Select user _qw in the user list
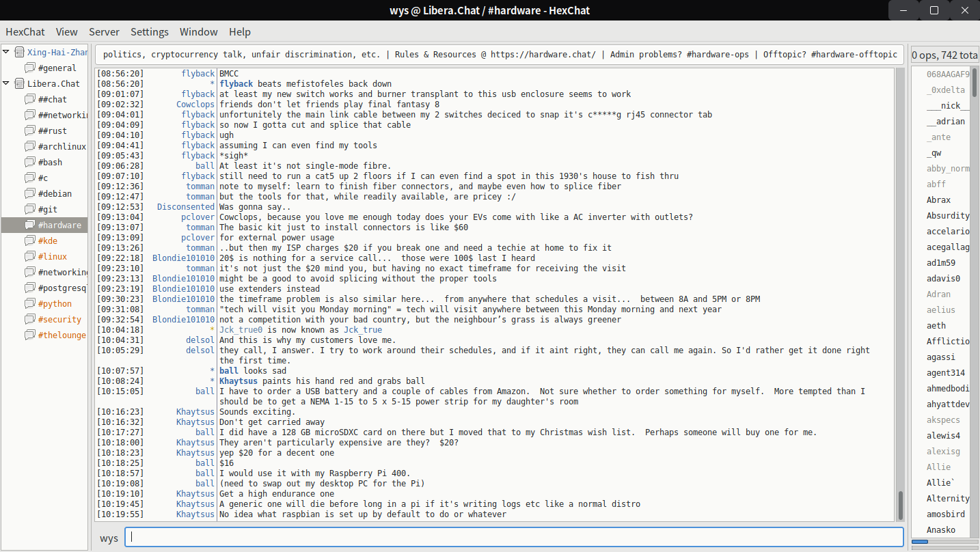Image resolution: width=980 pixels, height=552 pixels. pos(934,152)
